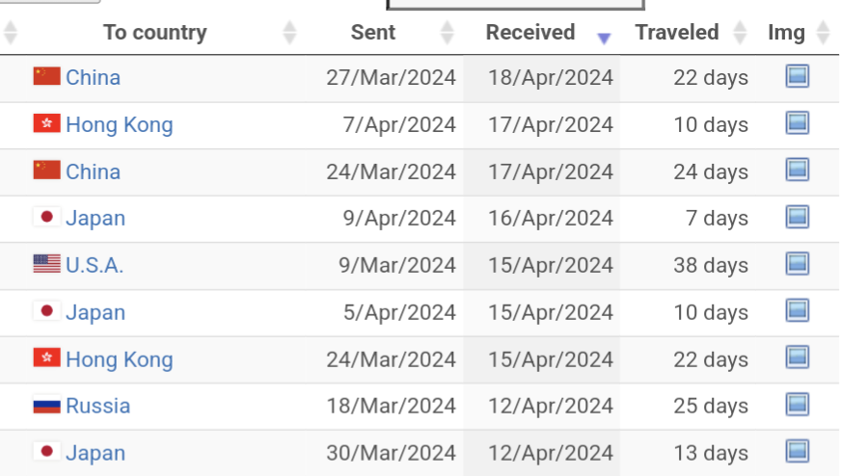Screen dimensions: 868x476
Task: Open image icon in the U.S.A. row
Action: (x=797, y=264)
